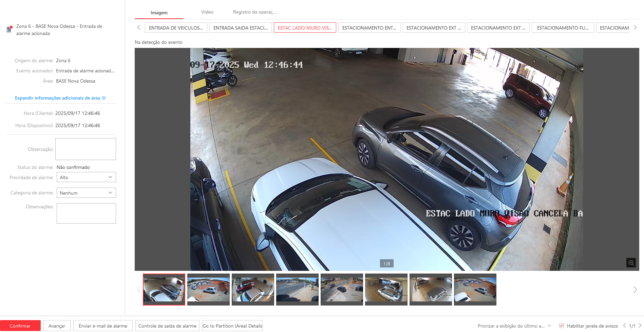Select the ENTRADA DE VEICULOS camera
Screen dimensions: 644x332
[x=176, y=28]
